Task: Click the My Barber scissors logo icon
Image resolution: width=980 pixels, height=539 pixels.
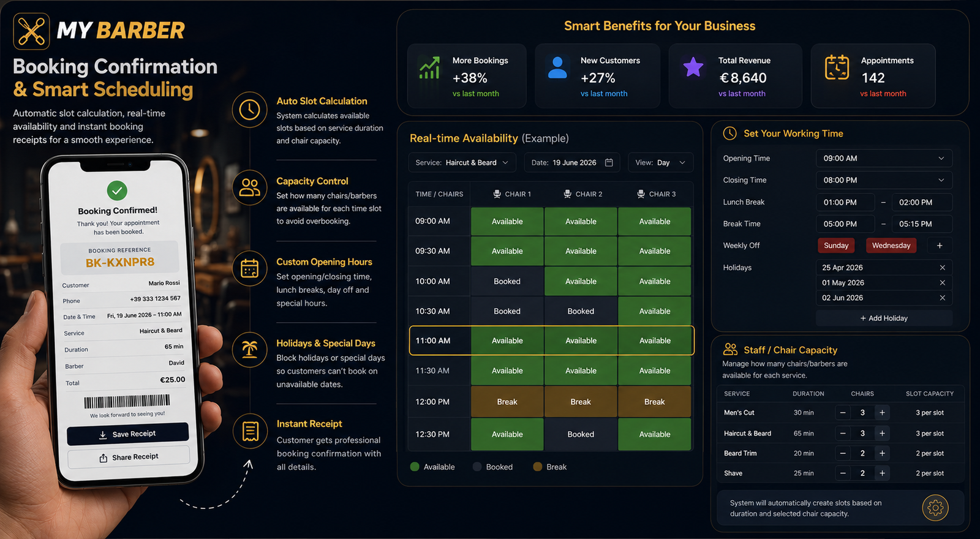Action: (31, 31)
